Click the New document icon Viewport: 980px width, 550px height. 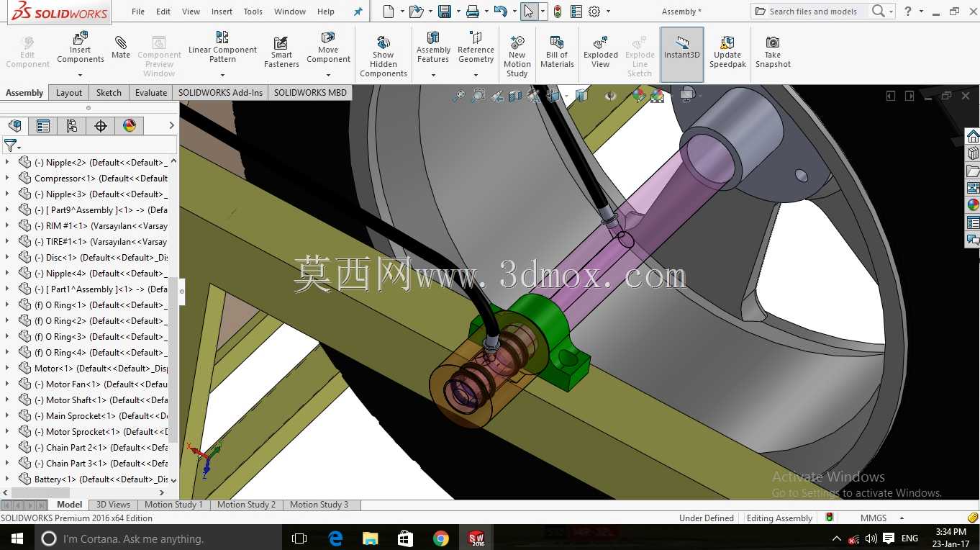389,12
